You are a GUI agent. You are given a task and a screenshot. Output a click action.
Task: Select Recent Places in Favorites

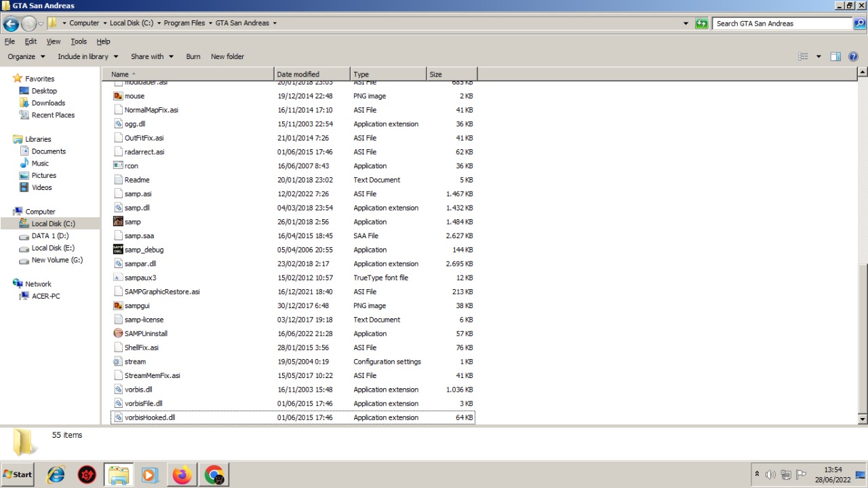(53, 115)
